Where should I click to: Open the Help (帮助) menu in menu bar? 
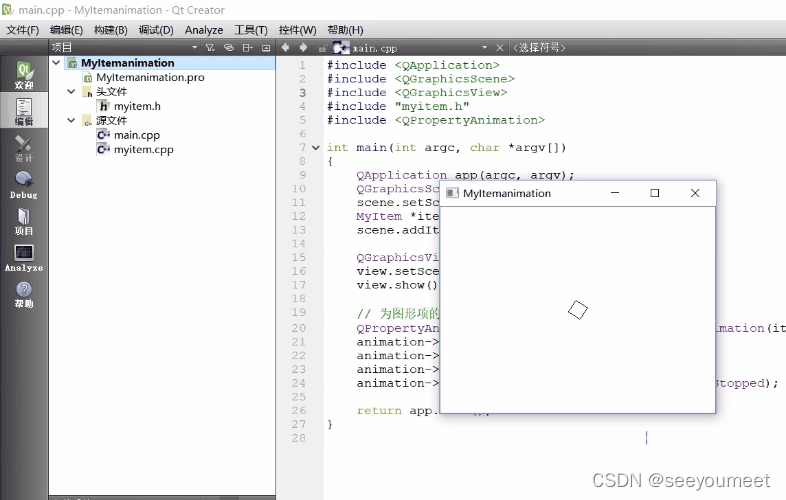click(x=345, y=30)
